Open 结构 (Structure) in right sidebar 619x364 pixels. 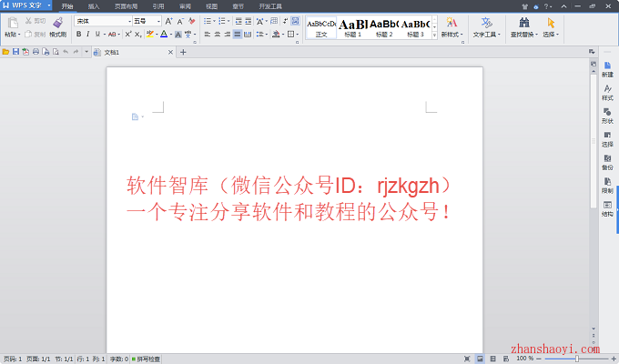coord(607,209)
